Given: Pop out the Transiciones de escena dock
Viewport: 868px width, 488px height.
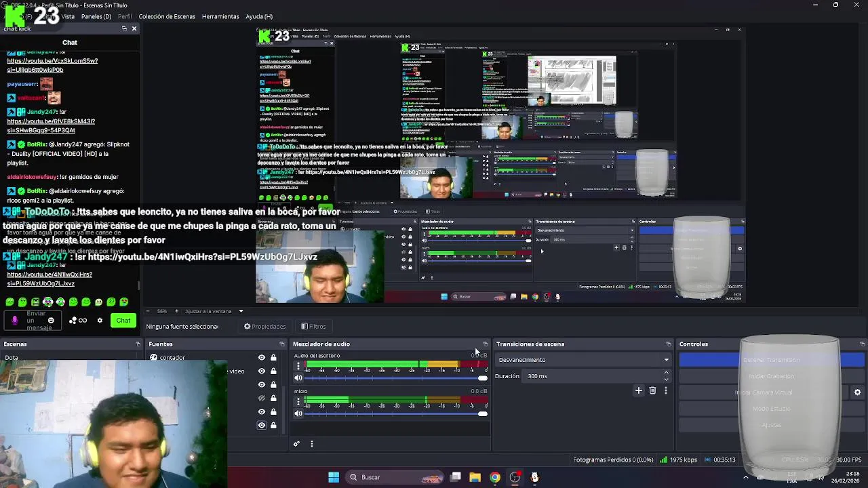Looking at the screenshot, I should (668, 344).
